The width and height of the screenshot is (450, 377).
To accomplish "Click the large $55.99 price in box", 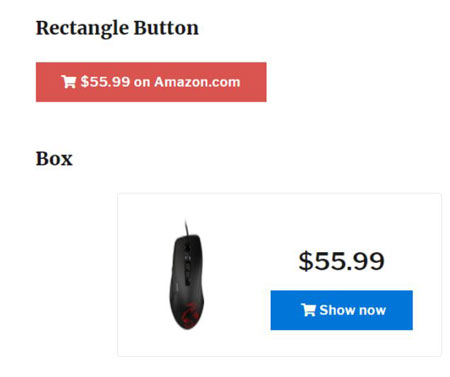I will [341, 261].
